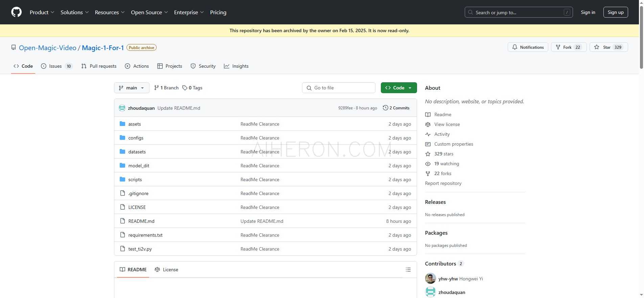Select the README tab below file list

(x=133, y=270)
